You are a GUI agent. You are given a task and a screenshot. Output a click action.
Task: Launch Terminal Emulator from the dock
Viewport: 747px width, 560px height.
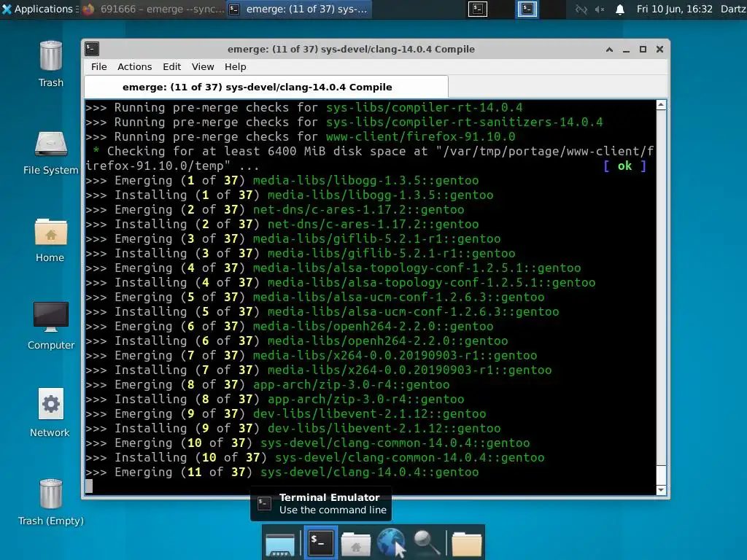(320, 542)
